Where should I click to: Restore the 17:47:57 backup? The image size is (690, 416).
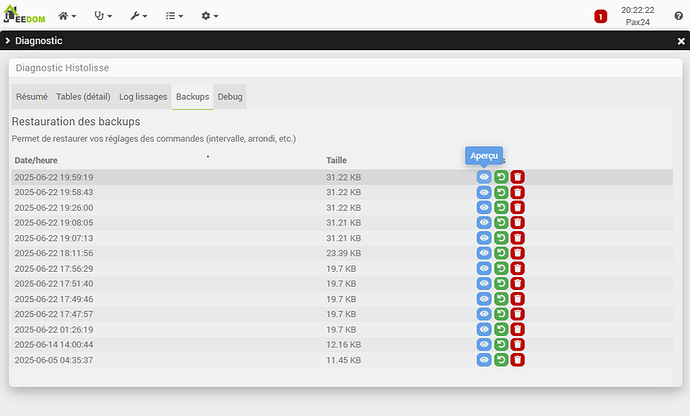click(501, 314)
